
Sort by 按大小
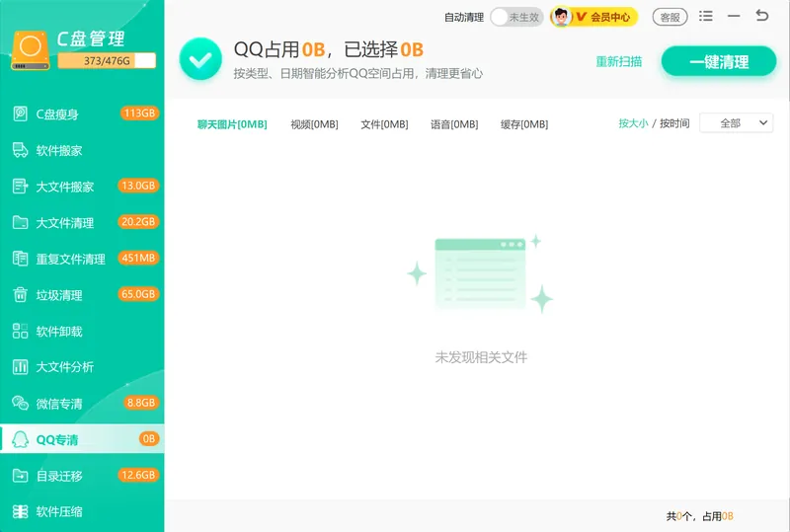pos(633,123)
